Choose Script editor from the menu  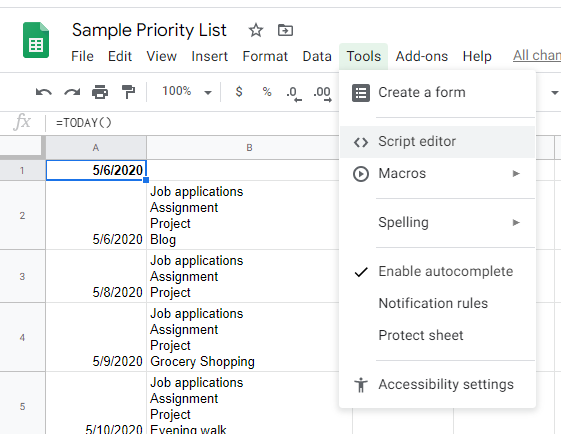(x=437, y=142)
